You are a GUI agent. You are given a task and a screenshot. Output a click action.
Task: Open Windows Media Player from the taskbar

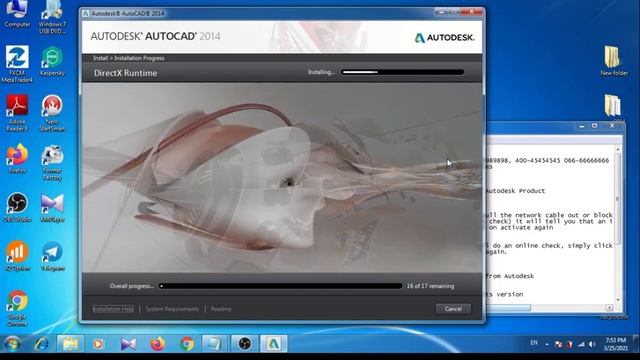coord(98,344)
